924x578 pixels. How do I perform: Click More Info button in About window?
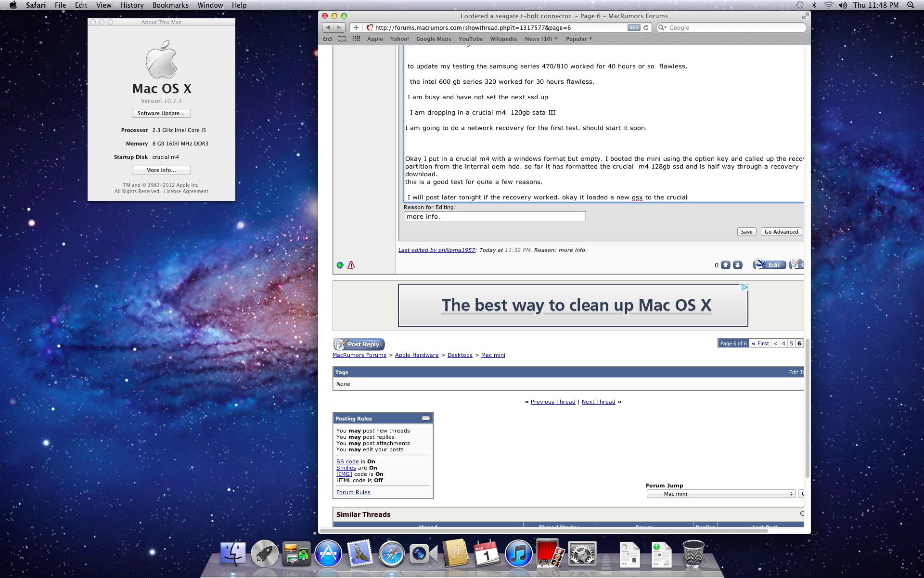(x=161, y=170)
